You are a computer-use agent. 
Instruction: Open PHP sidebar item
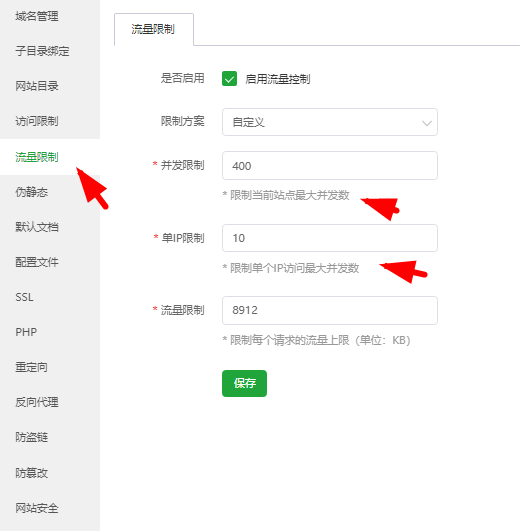coord(26,332)
